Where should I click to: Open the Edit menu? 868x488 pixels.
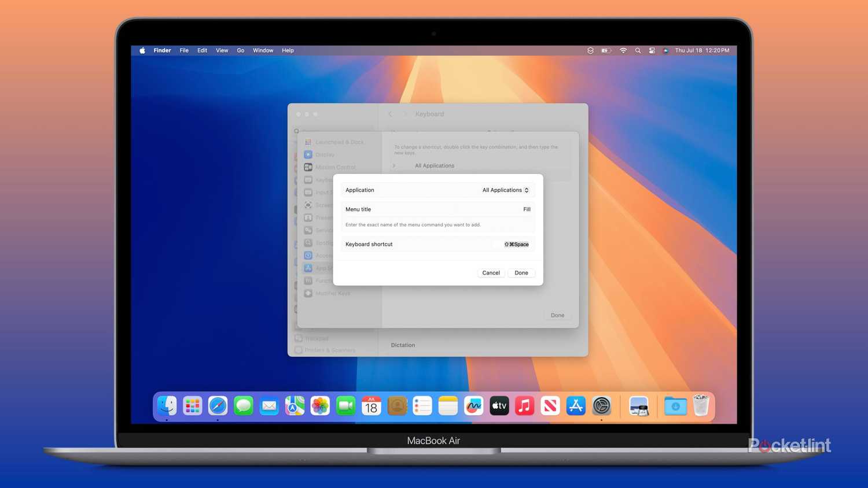[x=202, y=50]
